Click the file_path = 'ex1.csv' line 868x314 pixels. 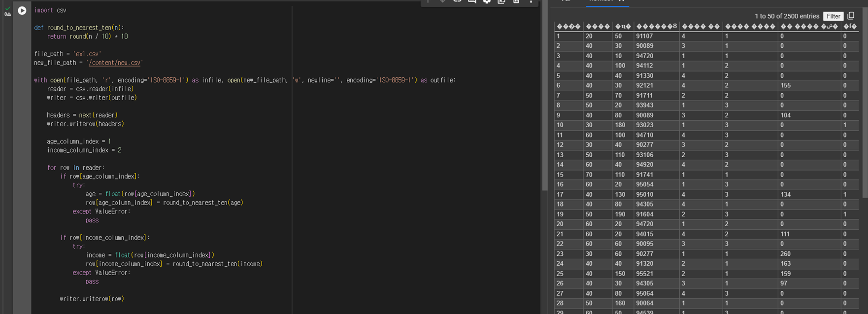[67, 54]
